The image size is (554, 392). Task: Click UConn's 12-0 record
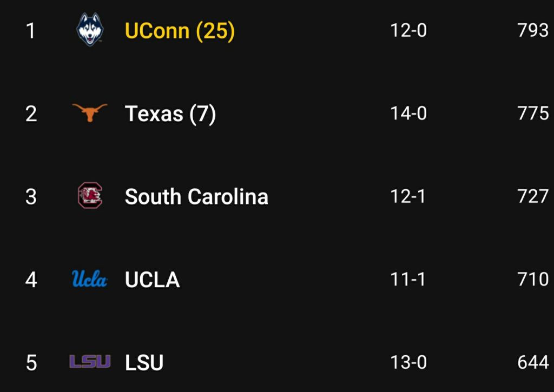point(408,30)
